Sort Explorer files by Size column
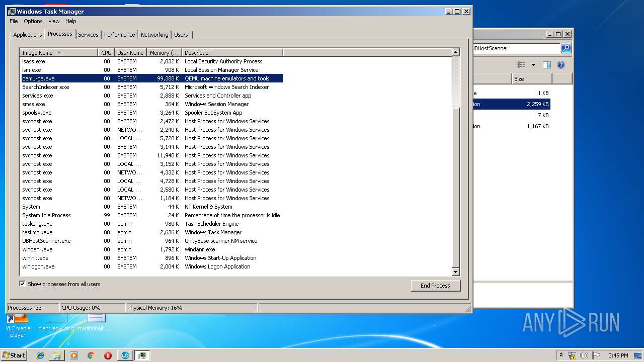644x362 pixels. pos(532,79)
